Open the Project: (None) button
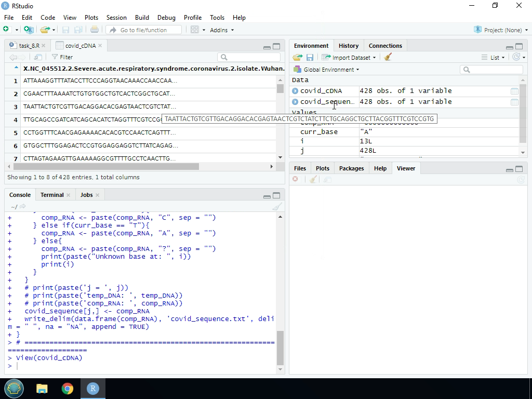The height and width of the screenshot is (399, 532). 501,30
